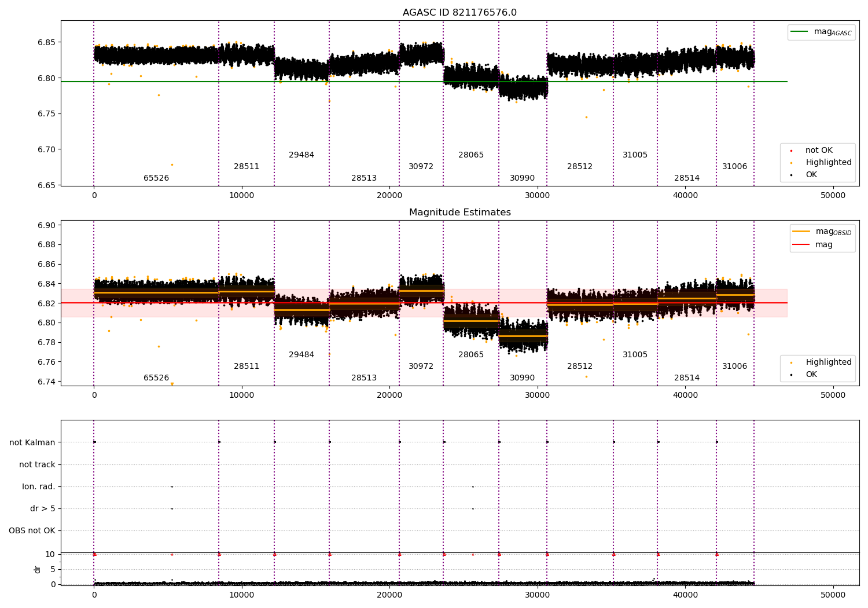
Task: Click obsid label 28065 in Magnitude Estimates plot
Action: click(x=471, y=355)
